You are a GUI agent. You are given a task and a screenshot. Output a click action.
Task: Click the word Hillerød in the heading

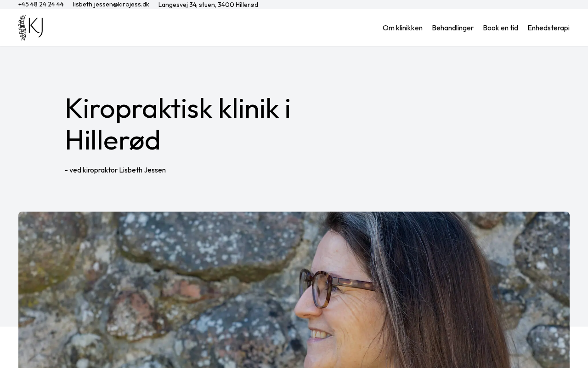point(113,140)
